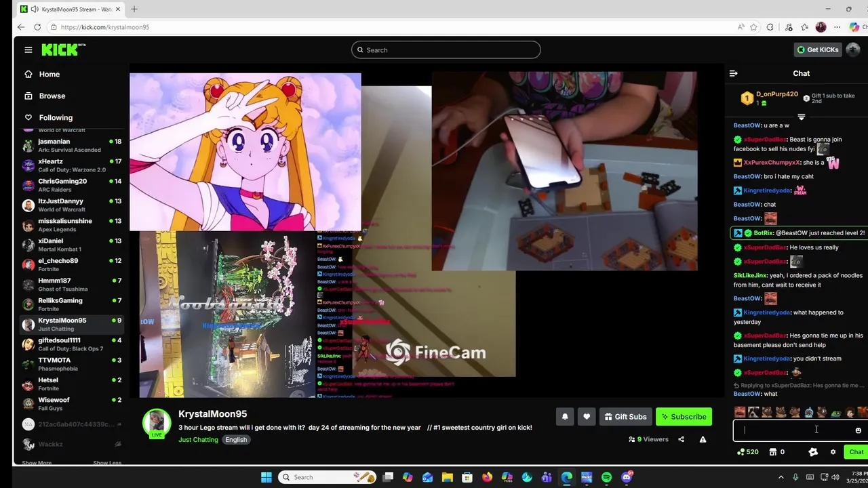Open misskalisunshine's channel in sidebar
Screen dimensions: 868x488
[71, 225]
